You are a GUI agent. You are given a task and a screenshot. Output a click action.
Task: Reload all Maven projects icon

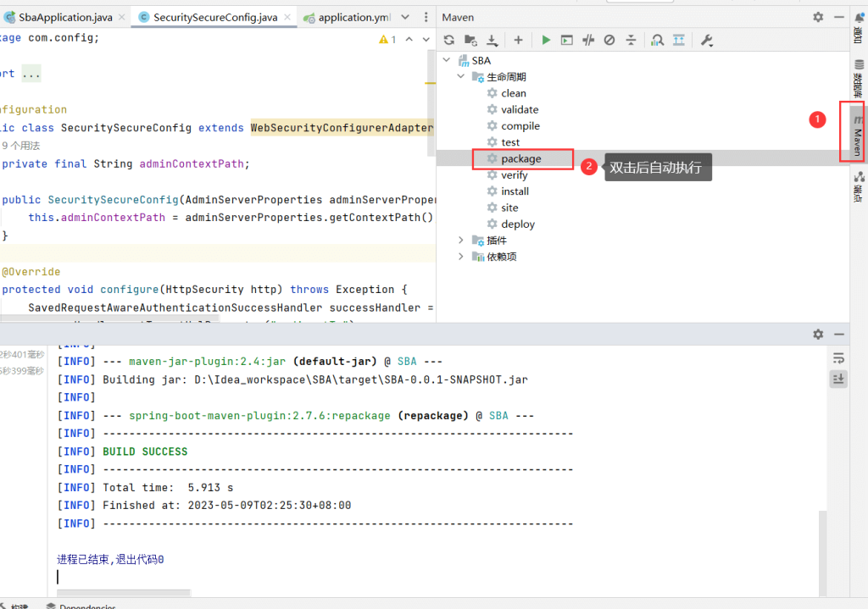pyautogui.click(x=449, y=40)
